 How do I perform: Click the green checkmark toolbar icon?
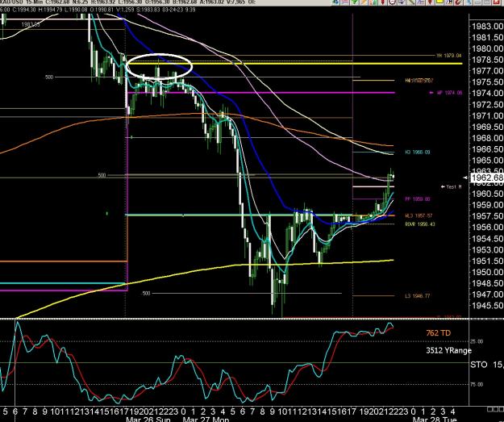pyautogui.click(x=354, y=2)
